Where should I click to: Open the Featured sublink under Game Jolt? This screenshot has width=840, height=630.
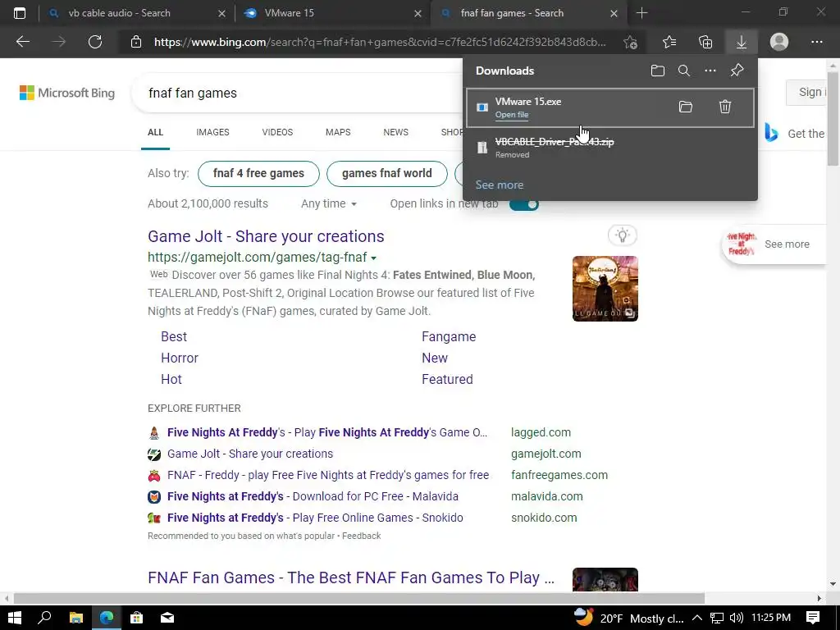click(x=447, y=380)
